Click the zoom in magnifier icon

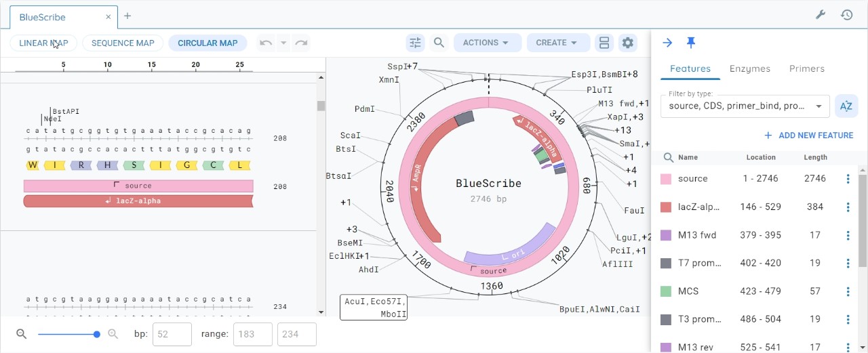[113, 334]
